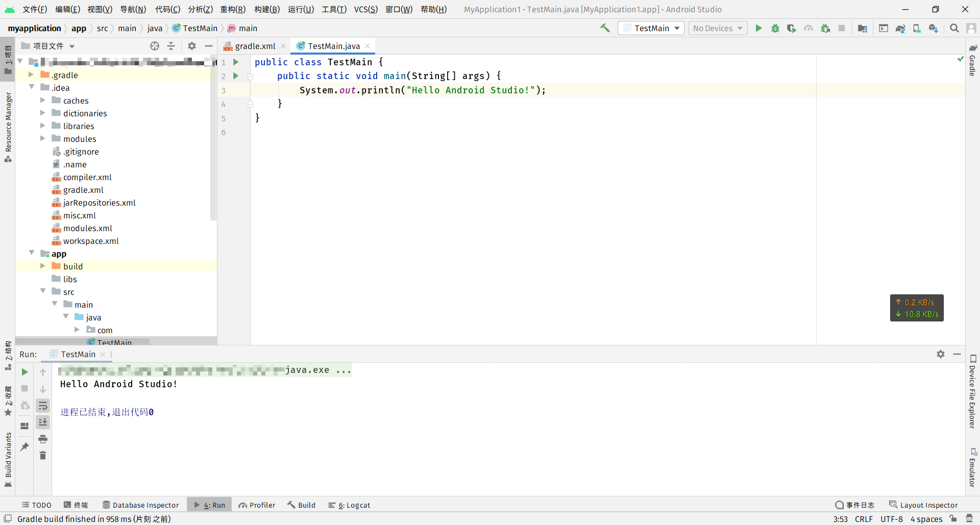Open the Gradle side panel
980x525 pixels.
click(972, 60)
